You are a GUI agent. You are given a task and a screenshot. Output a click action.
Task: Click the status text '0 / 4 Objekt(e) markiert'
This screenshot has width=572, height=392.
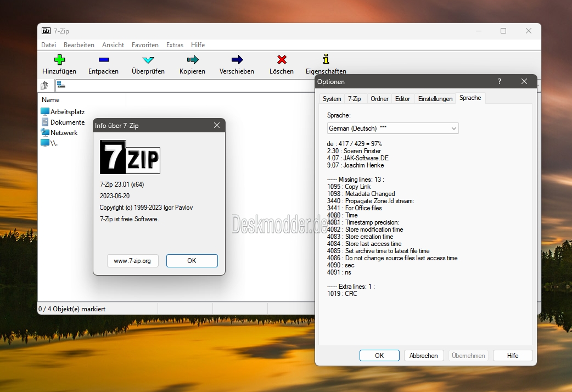[x=72, y=309]
